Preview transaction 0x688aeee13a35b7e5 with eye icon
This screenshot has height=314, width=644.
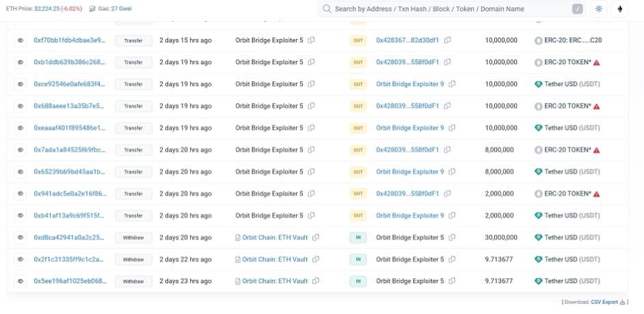click(x=21, y=106)
